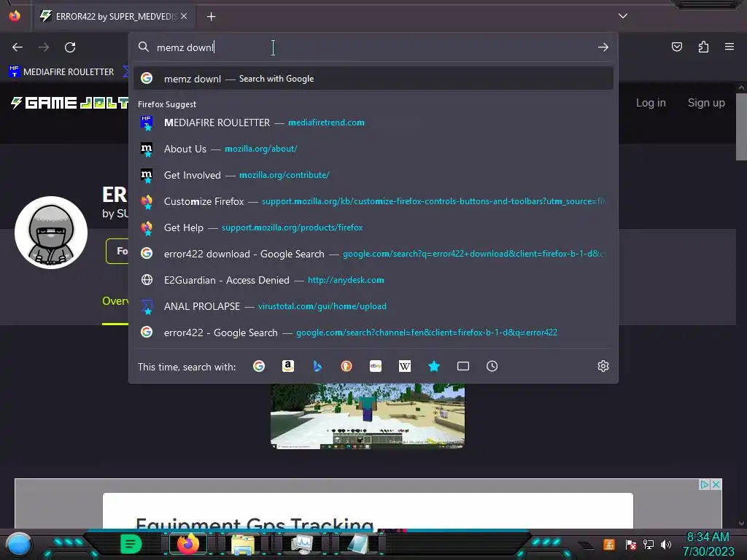Search this time with Bing icon

click(317, 366)
